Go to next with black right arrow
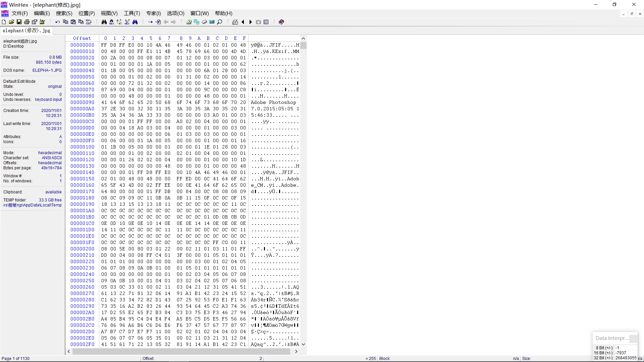 (x=251, y=22)
